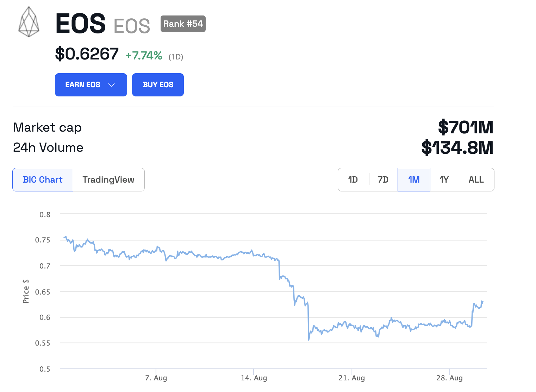The width and height of the screenshot is (536, 392).
Task: Click the 14. Aug axis label
Action: 254,378
